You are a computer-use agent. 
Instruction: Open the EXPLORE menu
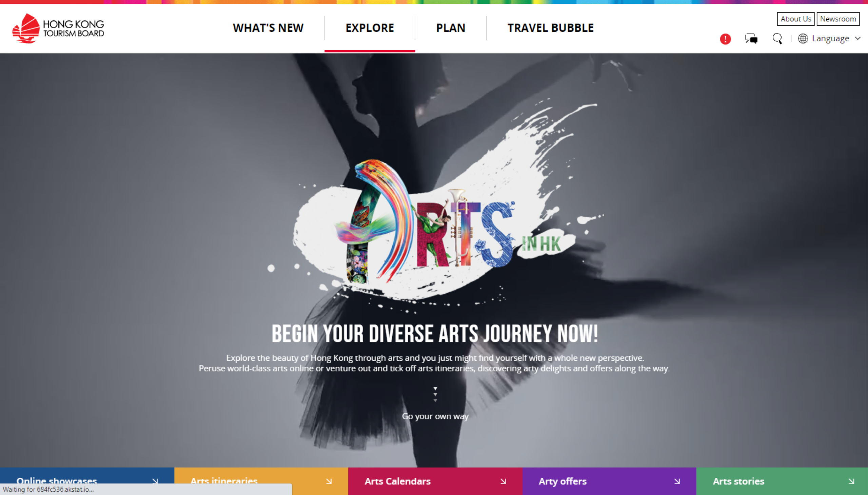pyautogui.click(x=370, y=28)
